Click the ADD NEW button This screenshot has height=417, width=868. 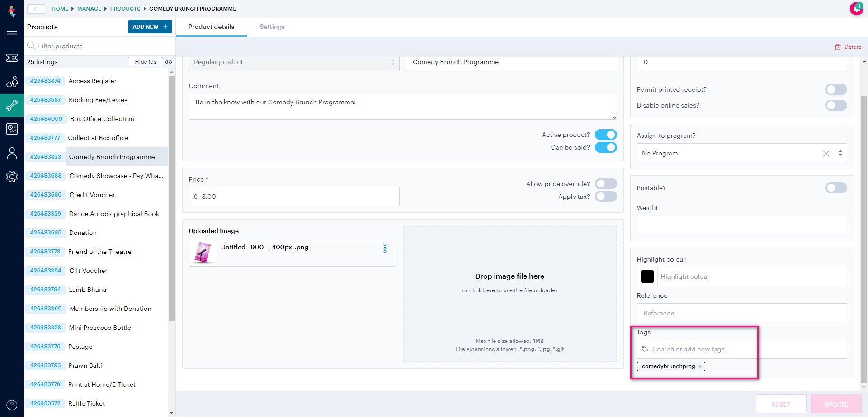[x=150, y=27]
